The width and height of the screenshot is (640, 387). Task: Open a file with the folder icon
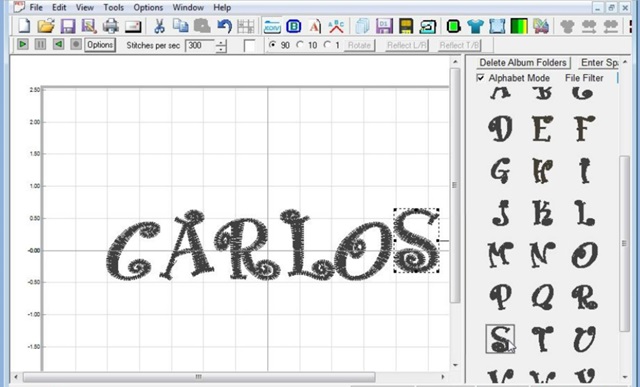46,26
